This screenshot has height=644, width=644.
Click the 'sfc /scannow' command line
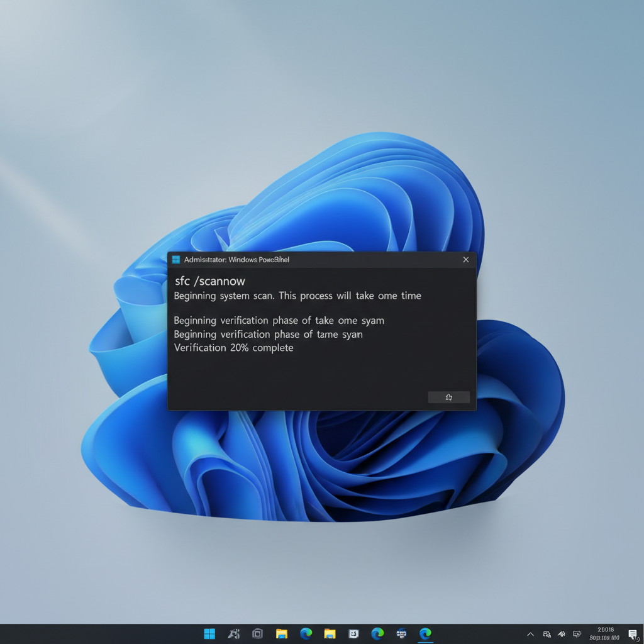pos(210,281)
